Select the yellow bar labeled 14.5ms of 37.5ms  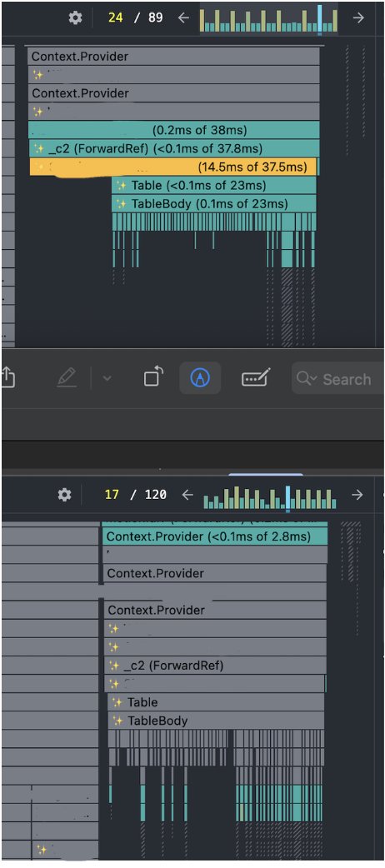click(x=172, y=167)
